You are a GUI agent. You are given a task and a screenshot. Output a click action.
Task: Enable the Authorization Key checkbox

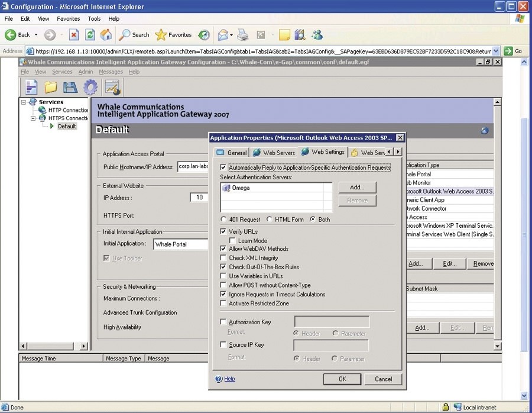[223, 322]
